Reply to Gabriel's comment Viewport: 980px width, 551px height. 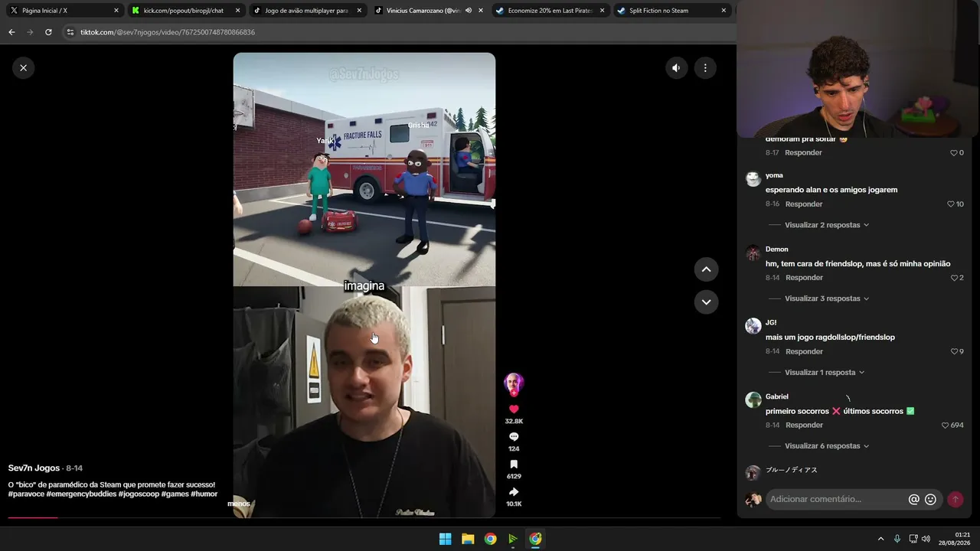tap(804, 425)
